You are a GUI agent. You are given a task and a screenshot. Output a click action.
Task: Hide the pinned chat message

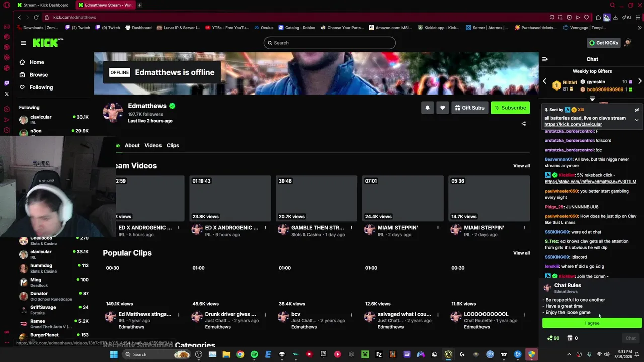[x=636, y=110]
